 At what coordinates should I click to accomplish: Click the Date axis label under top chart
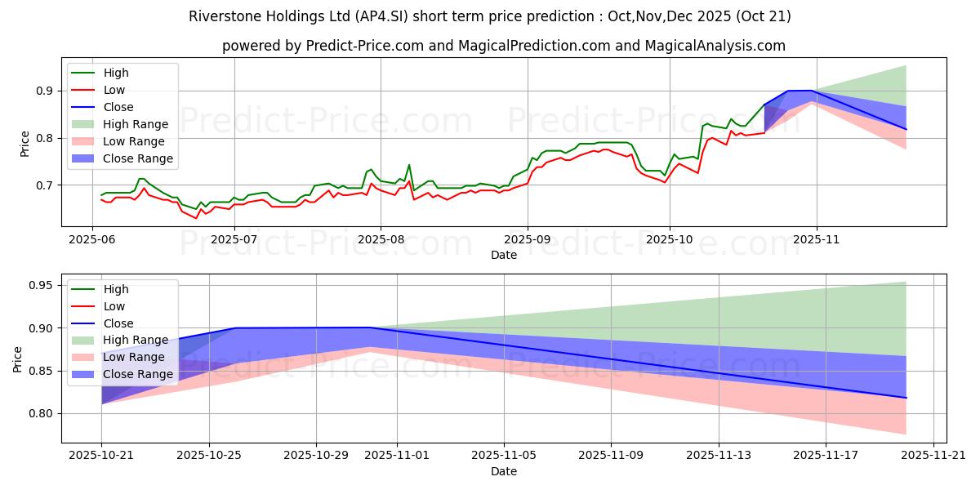pyautogui.click(x=504, y=255)
